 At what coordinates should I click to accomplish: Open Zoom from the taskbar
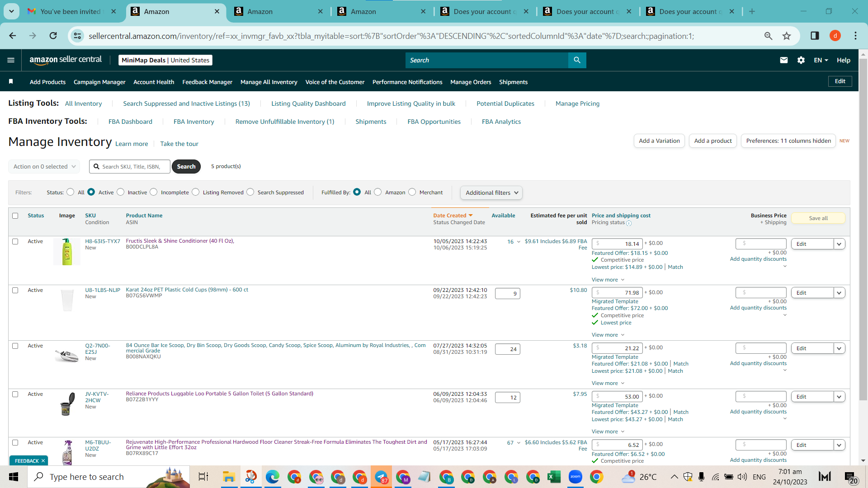[576, 477]
